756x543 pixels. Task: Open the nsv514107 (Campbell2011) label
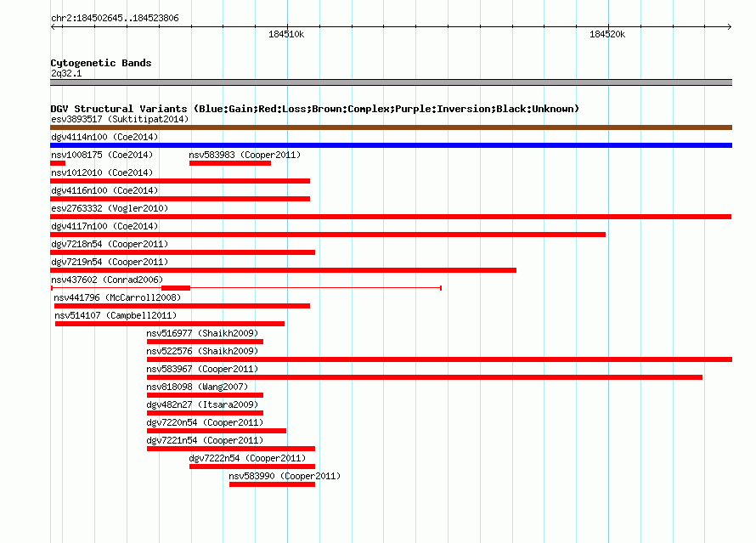point(116,315)
